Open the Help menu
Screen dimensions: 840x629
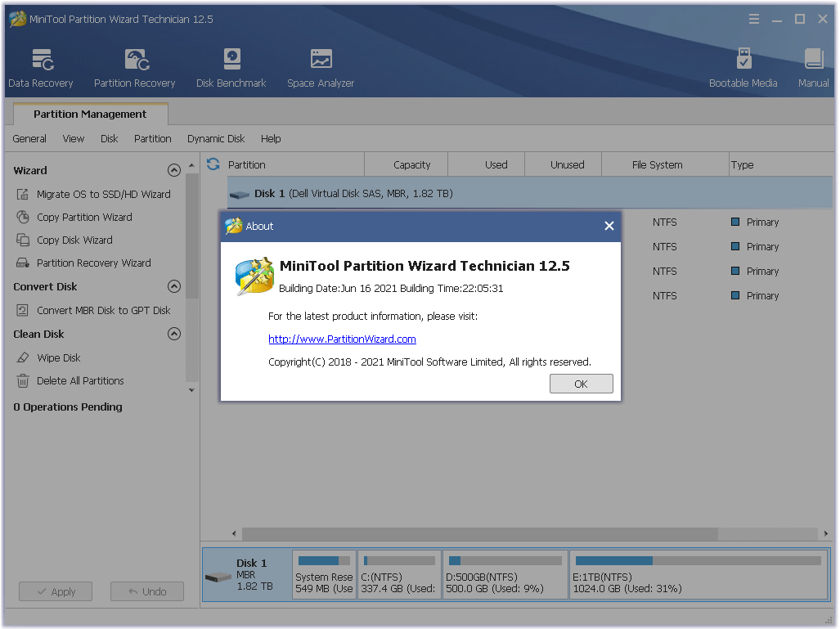click(x=271, y=139)
